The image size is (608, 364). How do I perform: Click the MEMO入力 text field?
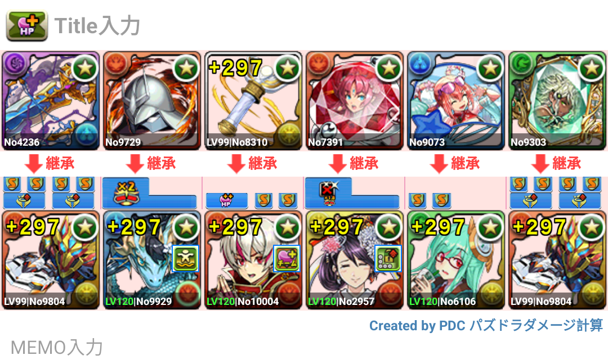[57, 347]
